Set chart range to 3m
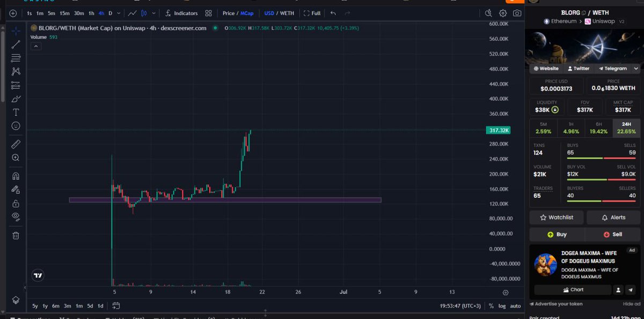This screenshot has width=644, height=319. click(68, 306)
